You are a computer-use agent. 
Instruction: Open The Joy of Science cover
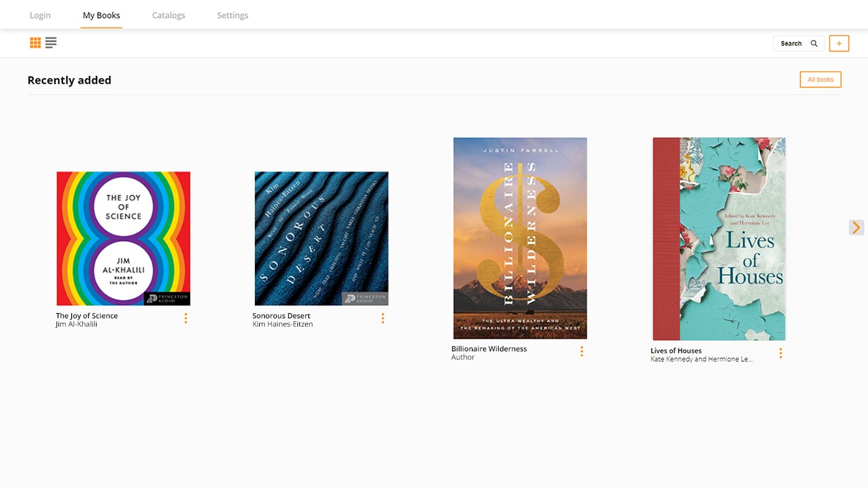coord(123,238)
